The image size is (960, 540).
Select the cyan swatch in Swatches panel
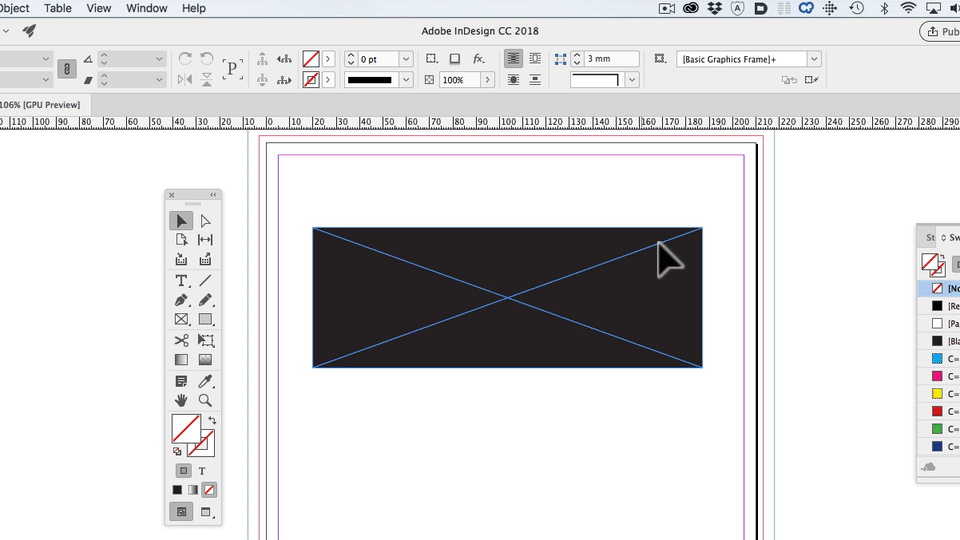point(937,359)
